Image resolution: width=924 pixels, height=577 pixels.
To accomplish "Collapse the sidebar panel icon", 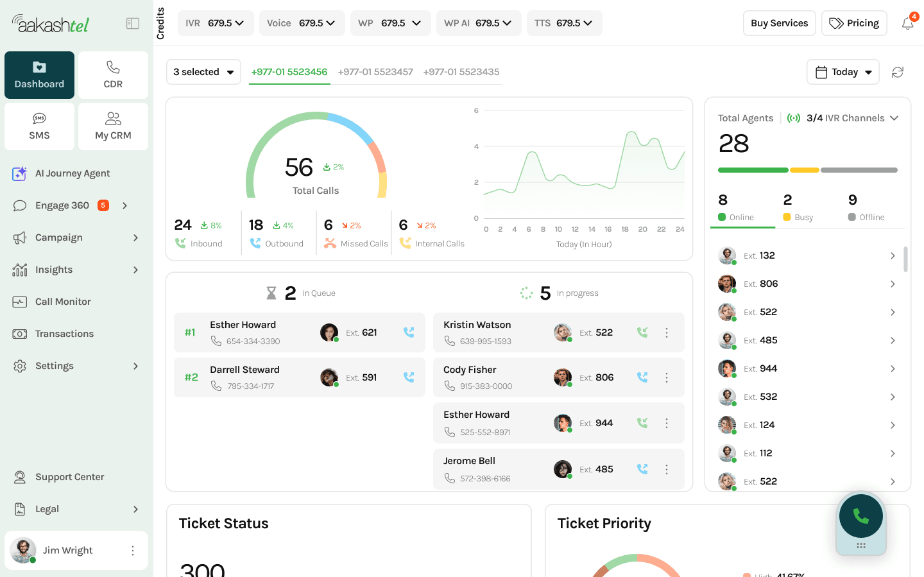I will click(133, 24).
